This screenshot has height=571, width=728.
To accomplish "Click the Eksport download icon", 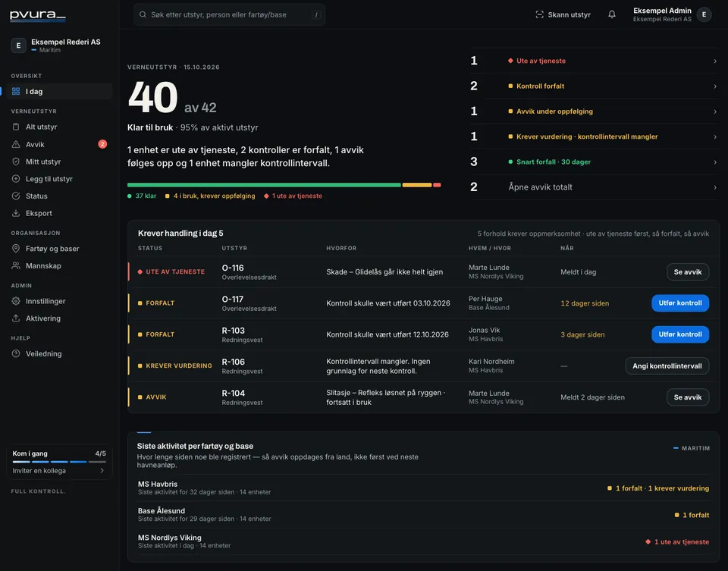I will pyautogui.click(x=16, y=213).
